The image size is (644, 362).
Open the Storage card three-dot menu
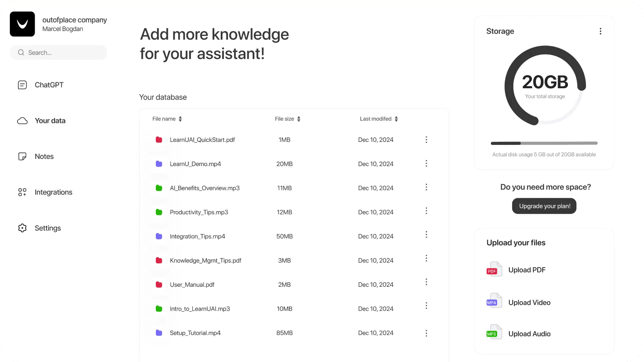[x=600, y=31]
